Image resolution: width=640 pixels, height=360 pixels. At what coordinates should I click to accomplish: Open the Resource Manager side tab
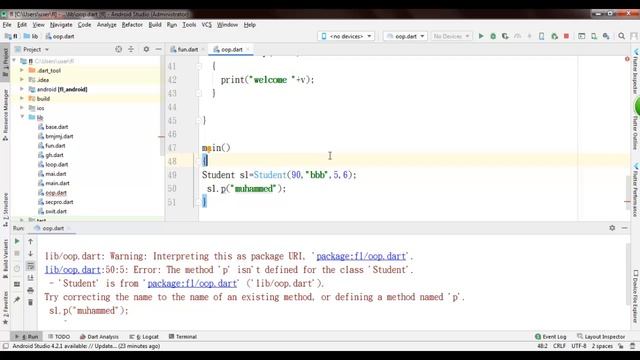[5, 115]
